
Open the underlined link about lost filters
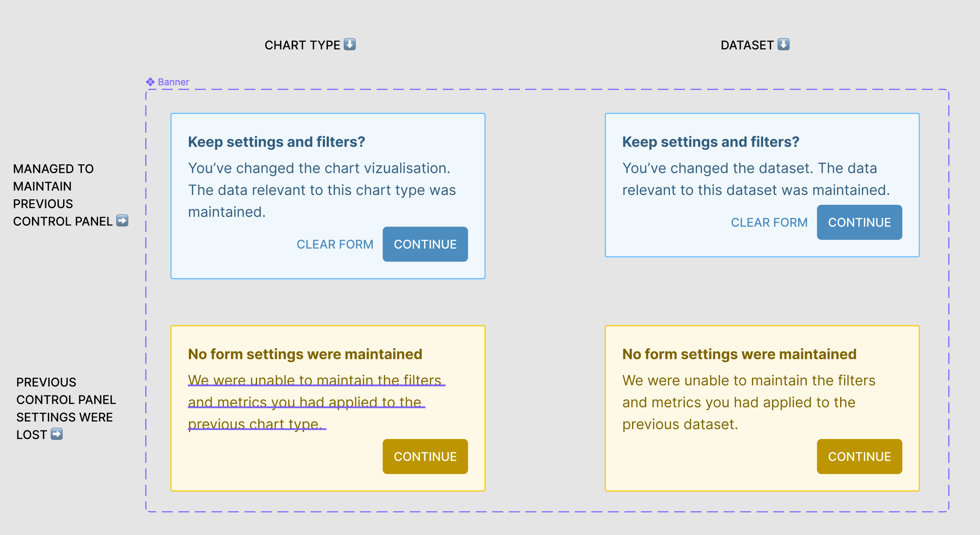307,401
